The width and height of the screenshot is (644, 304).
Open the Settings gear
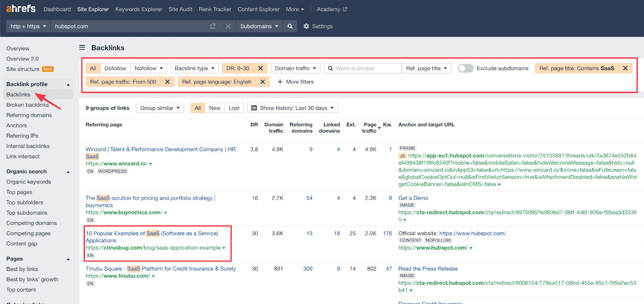pyautogui.click(x=318, y=26)
